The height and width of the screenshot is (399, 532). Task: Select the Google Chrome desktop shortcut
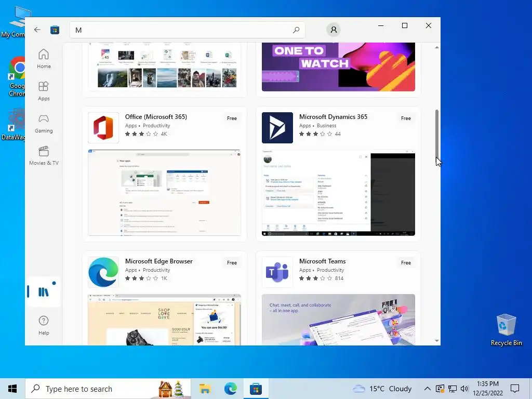click(17, 77)
